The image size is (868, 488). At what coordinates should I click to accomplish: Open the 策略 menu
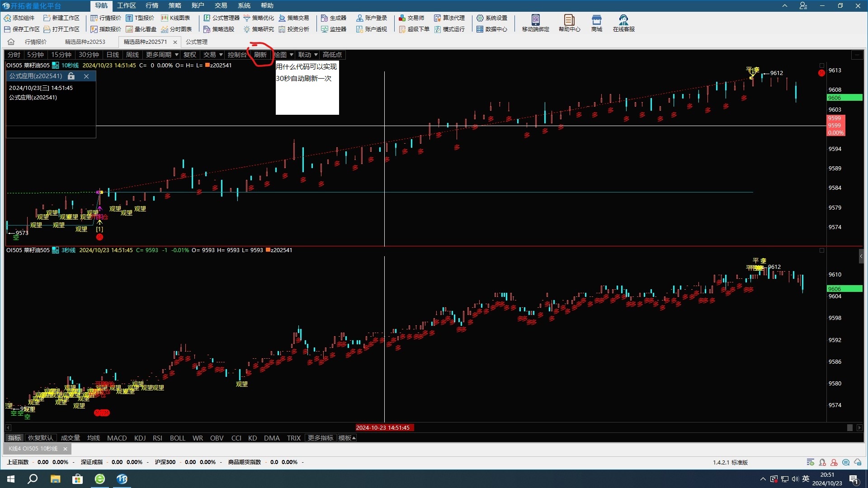pyautogui.click(x=175, y=5)
